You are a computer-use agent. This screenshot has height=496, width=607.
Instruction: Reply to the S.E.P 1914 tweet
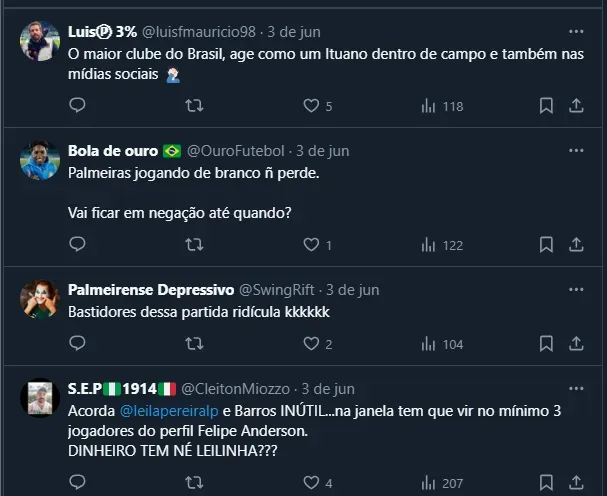pyautogui.click(x=78, y=483)
